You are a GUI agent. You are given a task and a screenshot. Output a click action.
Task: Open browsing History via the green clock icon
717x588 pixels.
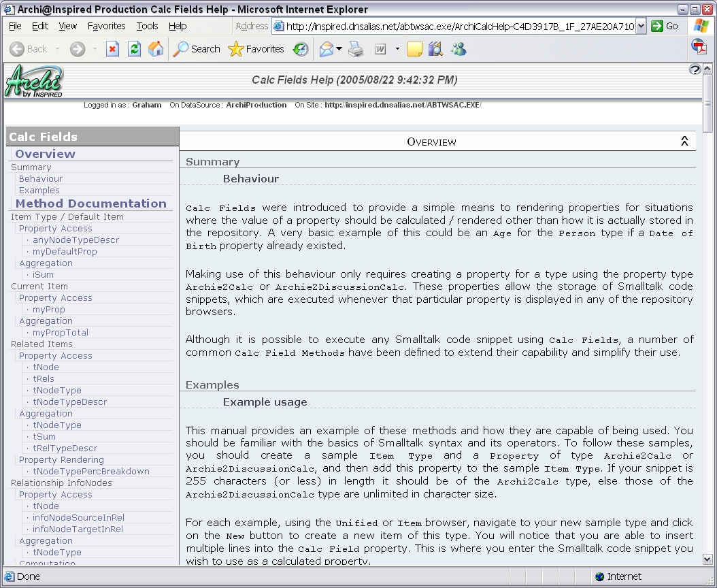tap(300, 48)
